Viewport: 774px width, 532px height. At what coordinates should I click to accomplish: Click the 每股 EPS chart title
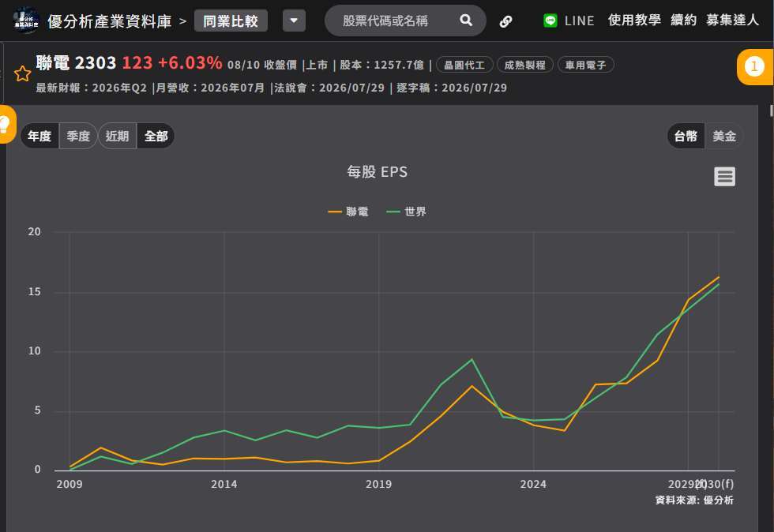coord(378,172)
